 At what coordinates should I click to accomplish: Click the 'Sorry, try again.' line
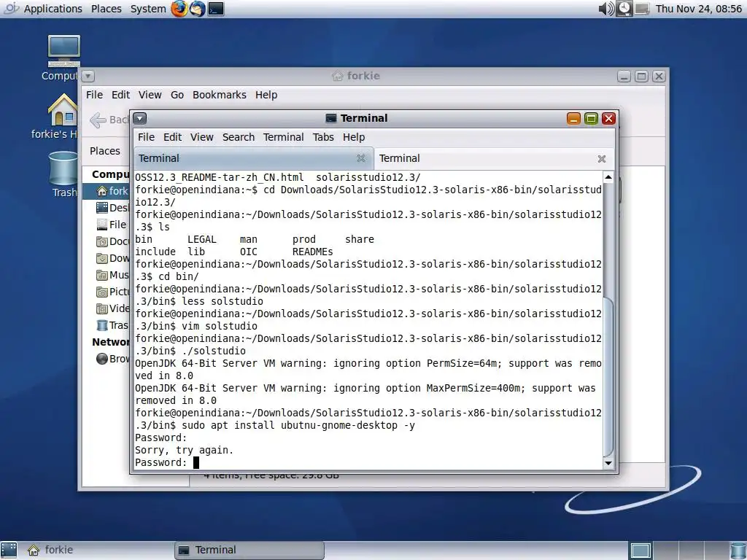pyautogui.click(x=184, y=450)
